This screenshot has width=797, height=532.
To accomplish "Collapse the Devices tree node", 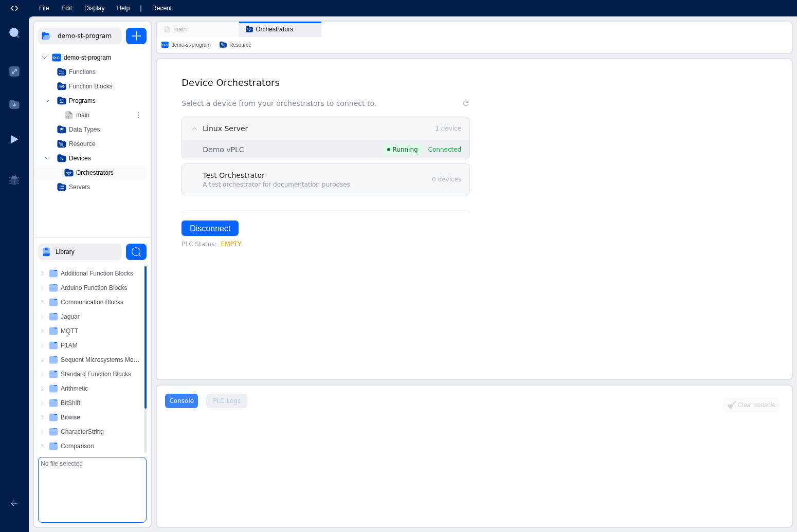I will (47, 158).
